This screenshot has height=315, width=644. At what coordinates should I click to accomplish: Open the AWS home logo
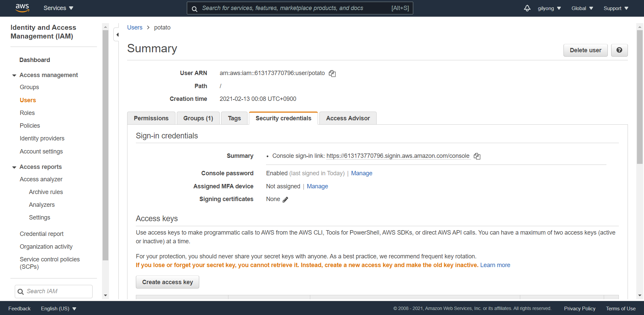[x=22, y=8]
